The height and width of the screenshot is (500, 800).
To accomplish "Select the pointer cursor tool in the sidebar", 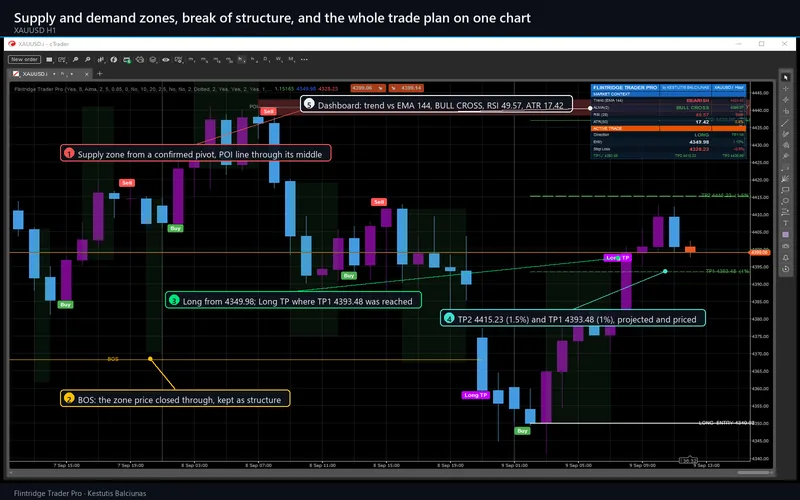I will (786, 77).
